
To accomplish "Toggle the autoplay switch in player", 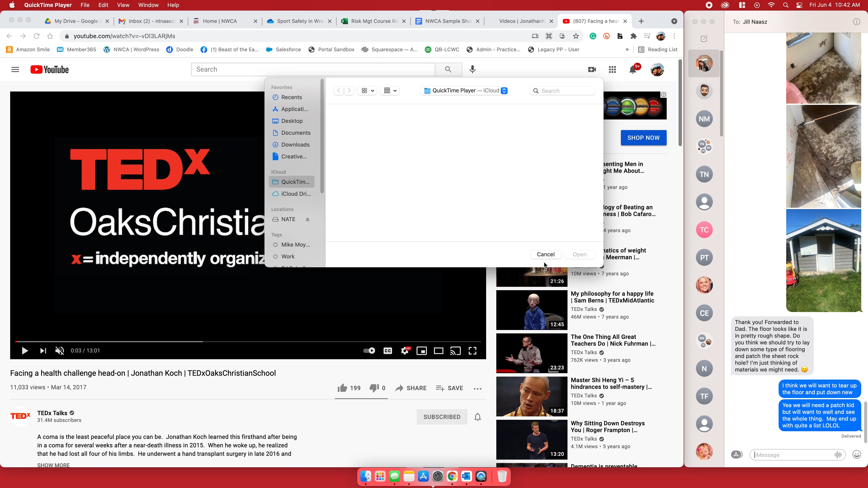I will (369, 351).
